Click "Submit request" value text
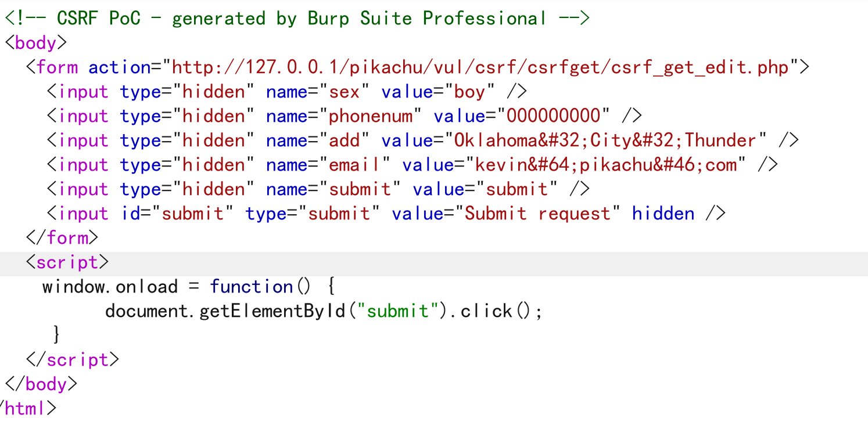Image resolution: width=868 pixels, height=422 pixels. pos(537,214)
